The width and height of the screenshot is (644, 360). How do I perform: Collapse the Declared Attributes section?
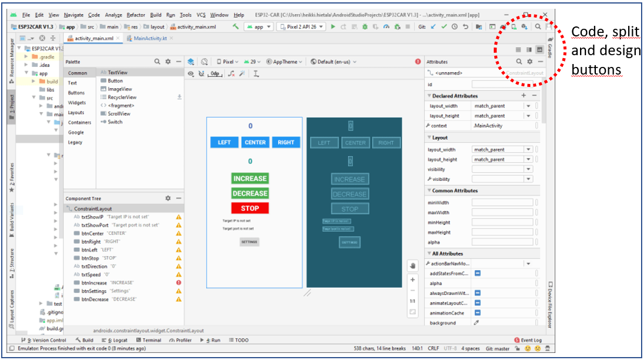430,96
